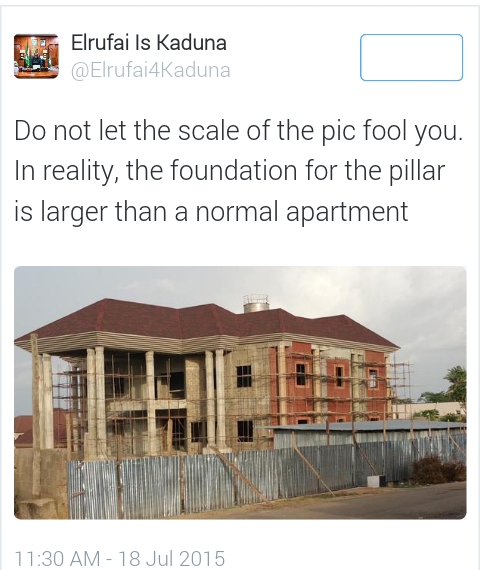Image resolution: width=480 pixels, height=570 pixels.
Task: Open the Elrufai Is Kaduna profile avatar
Action: pyautogui.click(x=36, y=56)
